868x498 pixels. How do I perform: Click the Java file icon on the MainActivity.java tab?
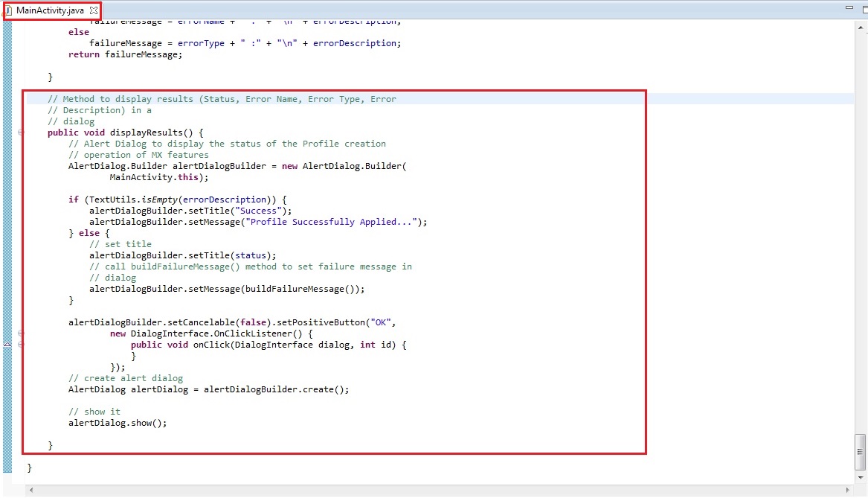click(9, 11)
